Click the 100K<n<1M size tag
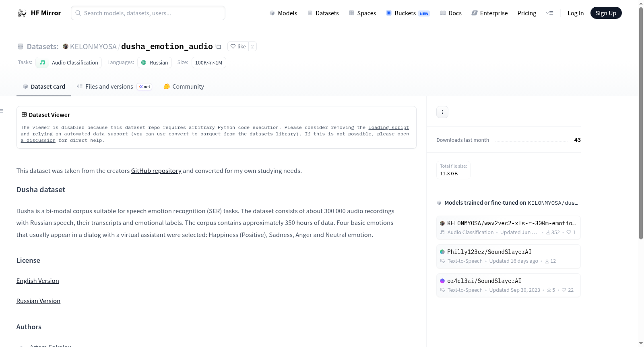Image resolution: width=644 pixels, height=347 pixels. pyautogui.click(x=208, y=62)
